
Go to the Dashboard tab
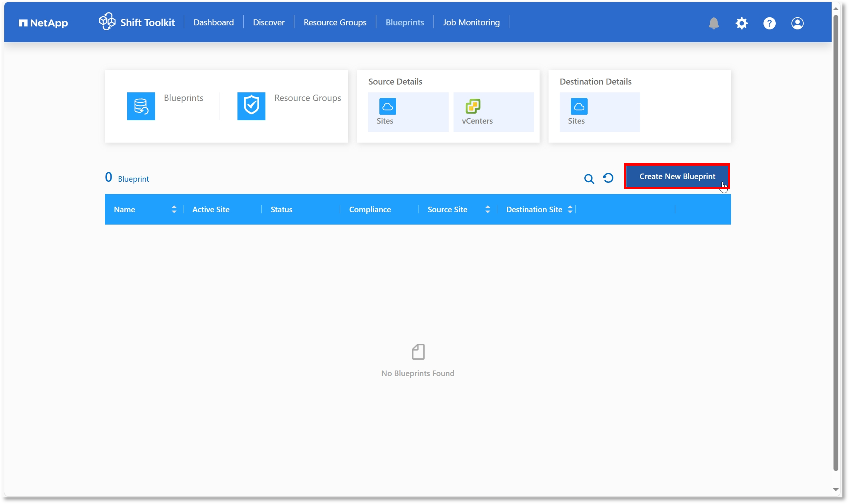(213, 22)
